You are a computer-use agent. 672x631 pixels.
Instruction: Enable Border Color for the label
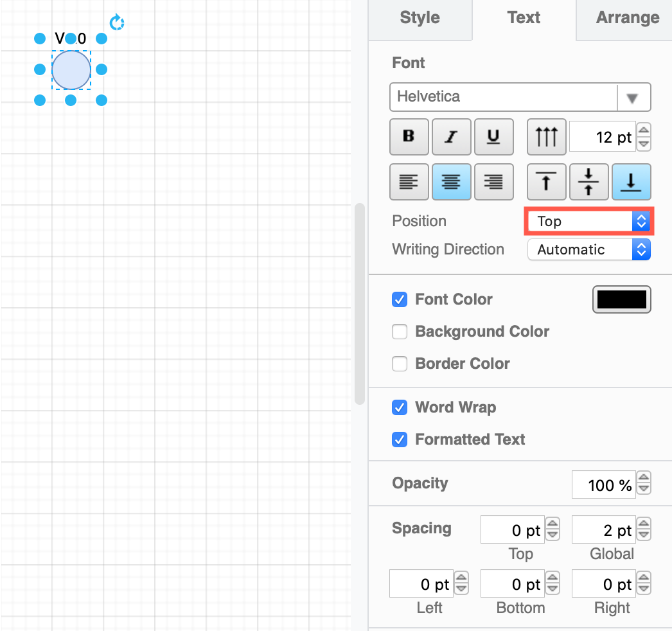click(x=400, y=364)
